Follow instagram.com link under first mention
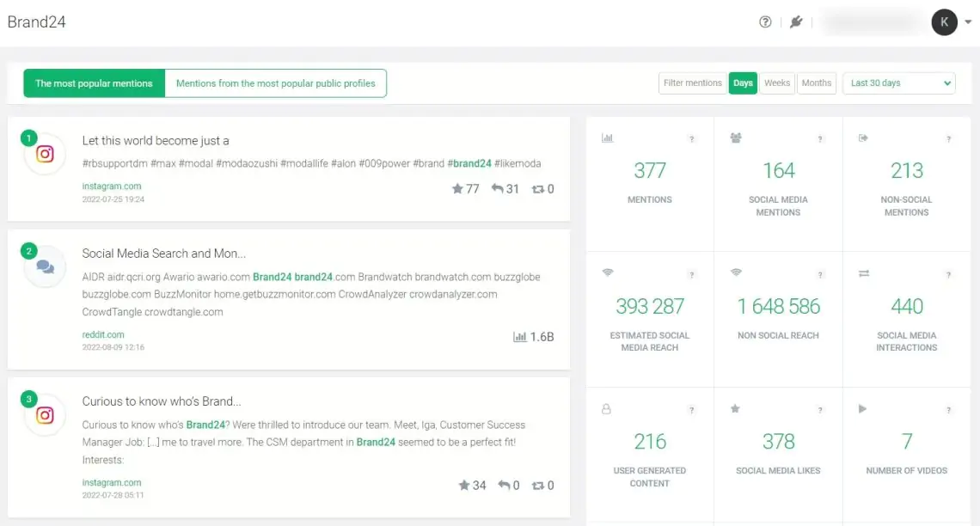This screenshot has width=980, height=526. click(111, 187)
